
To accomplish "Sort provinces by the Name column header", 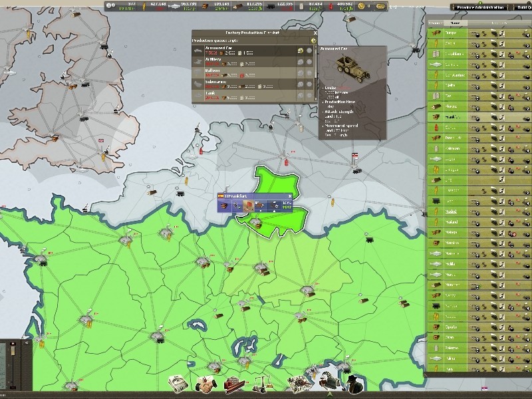I will pyautogui.click(x=456, y=23).
